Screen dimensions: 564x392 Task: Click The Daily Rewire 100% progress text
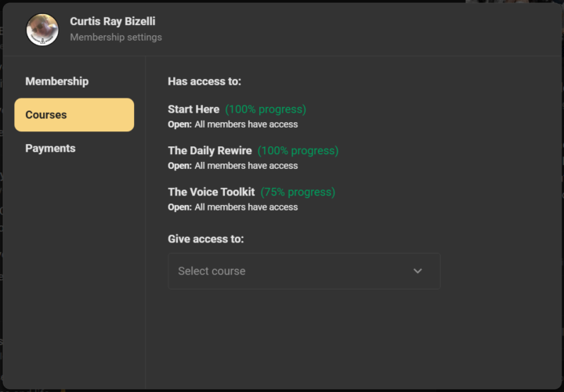tap(298, 150)
